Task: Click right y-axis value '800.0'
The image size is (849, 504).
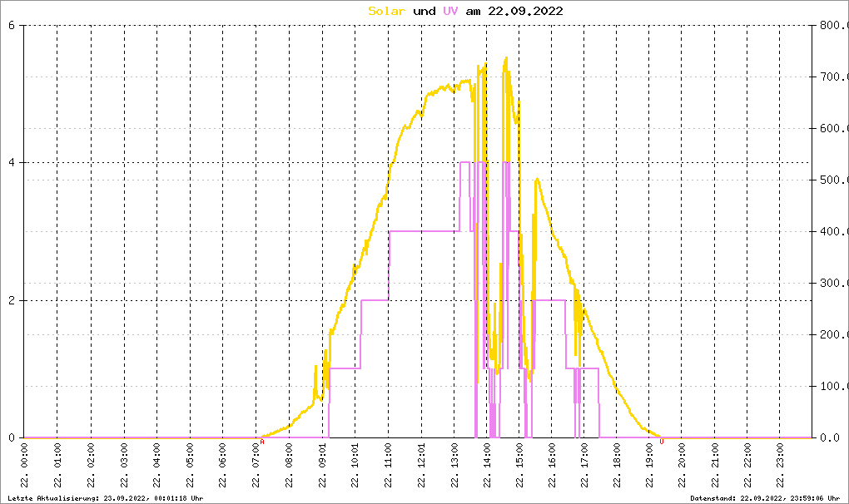Action: pyautogui.click(x=832, y=25)
